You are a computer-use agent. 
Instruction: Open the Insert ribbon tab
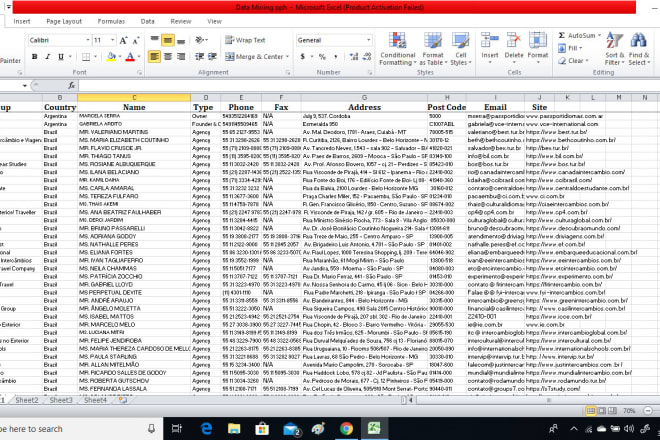point(22,21)
